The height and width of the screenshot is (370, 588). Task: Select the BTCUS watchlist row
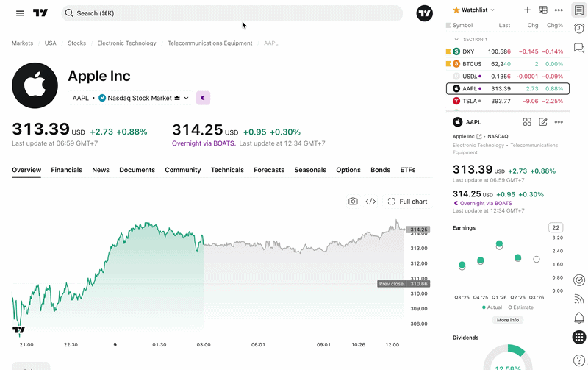click(508, 64)
